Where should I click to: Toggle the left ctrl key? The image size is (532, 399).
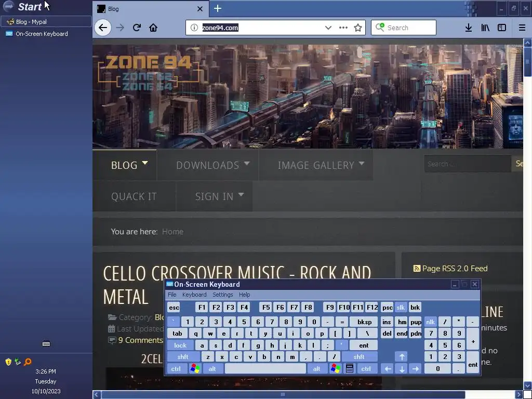176,369
